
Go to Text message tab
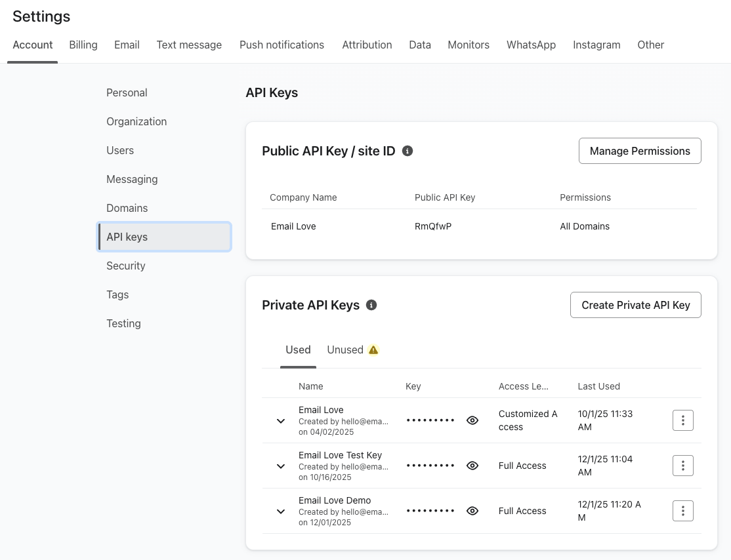click(x=189, y=45)
